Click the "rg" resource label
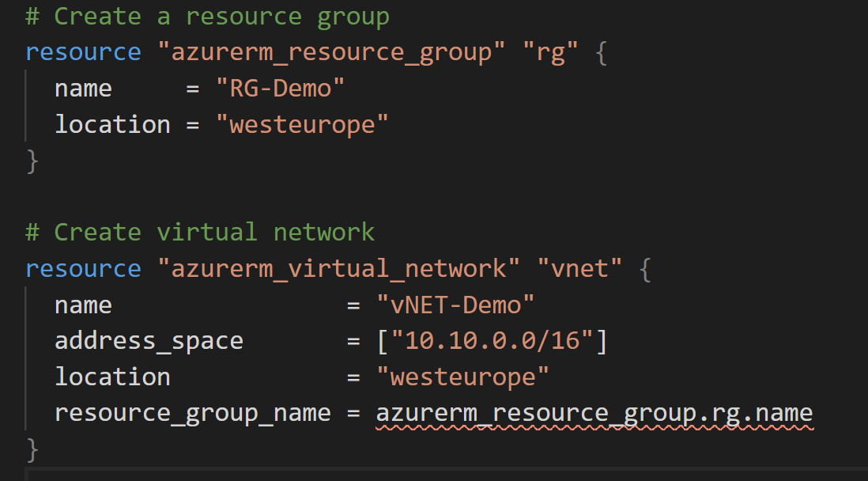The height and width of the screenshot is (481, 868). [550, 53]
